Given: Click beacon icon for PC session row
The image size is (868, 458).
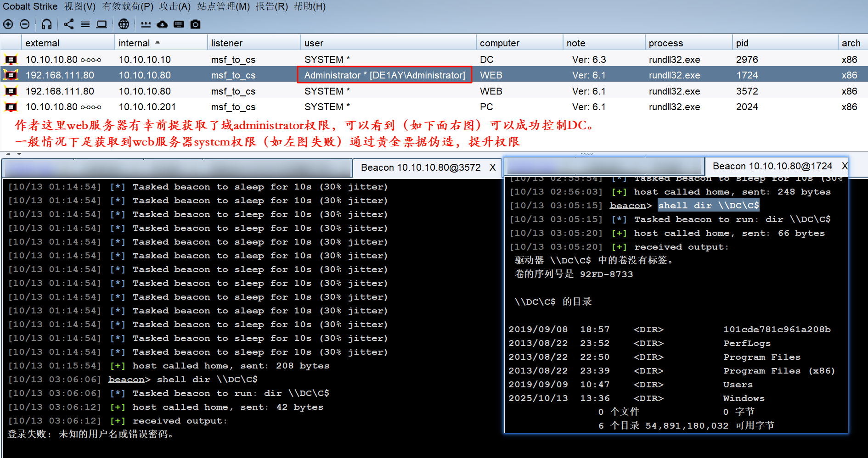Looking at the screenshot, I should pyautogui.click(x=11, y=107).
